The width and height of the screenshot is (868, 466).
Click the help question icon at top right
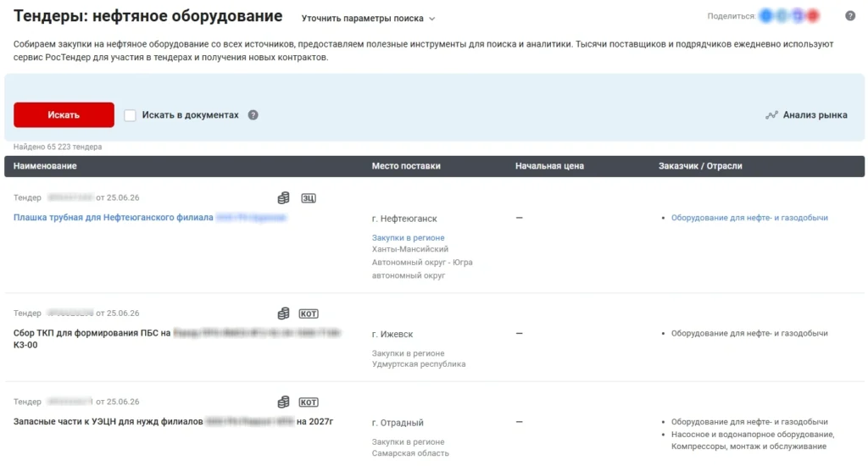[850, 16]
